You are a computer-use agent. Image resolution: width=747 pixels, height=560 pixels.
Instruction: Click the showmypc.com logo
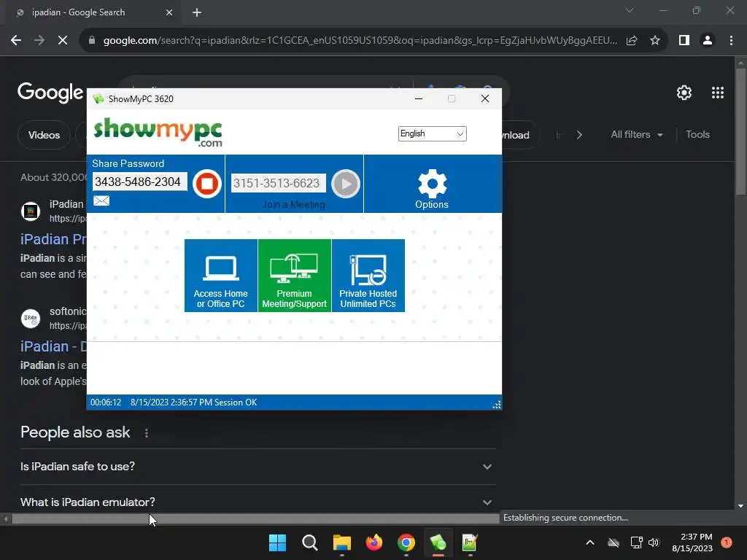pyautogui.click(x=158, y=132)
